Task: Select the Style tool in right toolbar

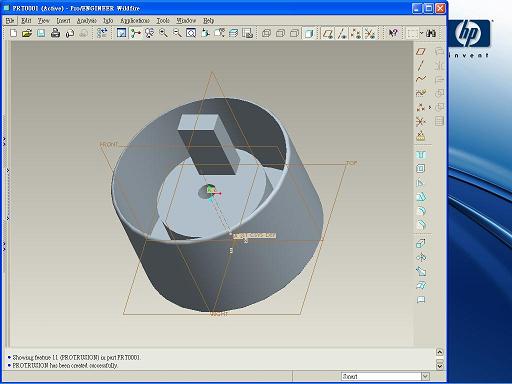Action: (x=421, y=299)
